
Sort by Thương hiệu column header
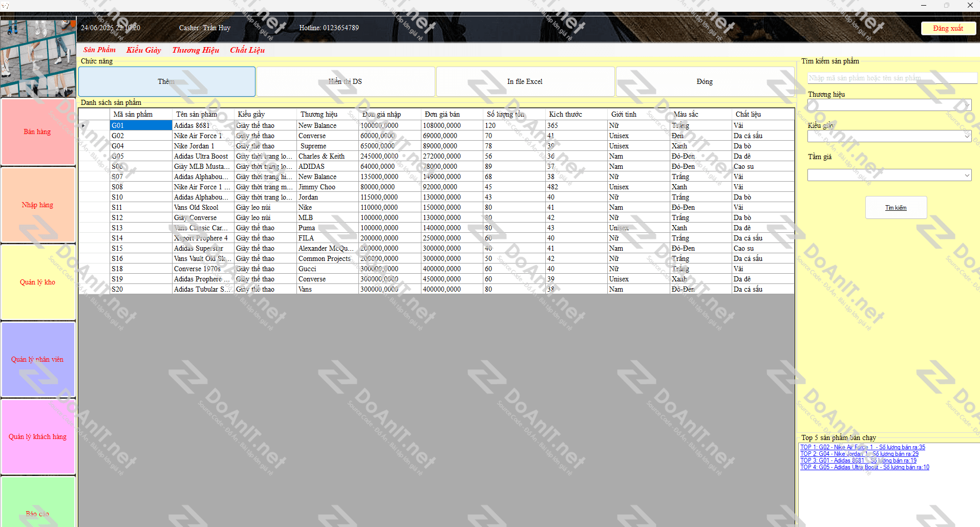pyautogui.click(x=328, y=114)
